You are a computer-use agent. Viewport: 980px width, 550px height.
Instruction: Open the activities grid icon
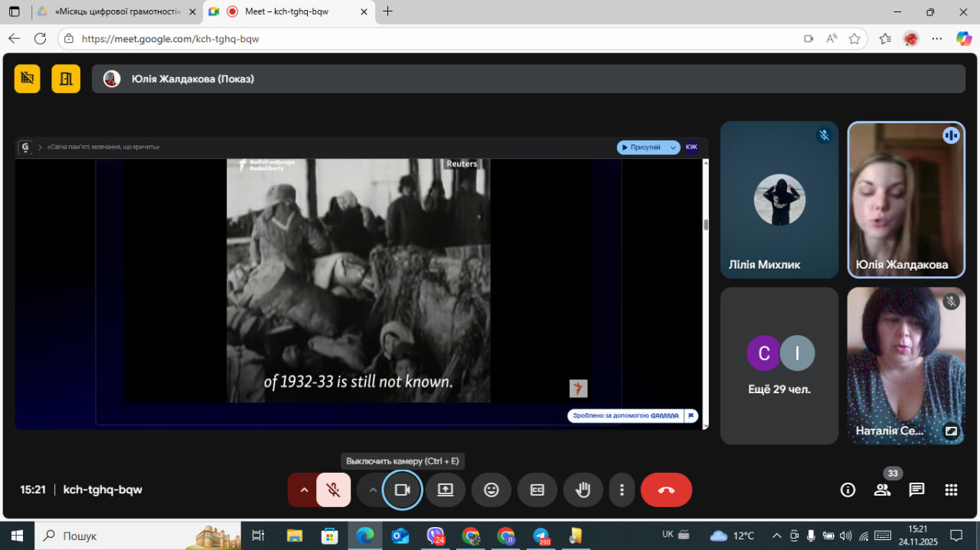(951, 490)
